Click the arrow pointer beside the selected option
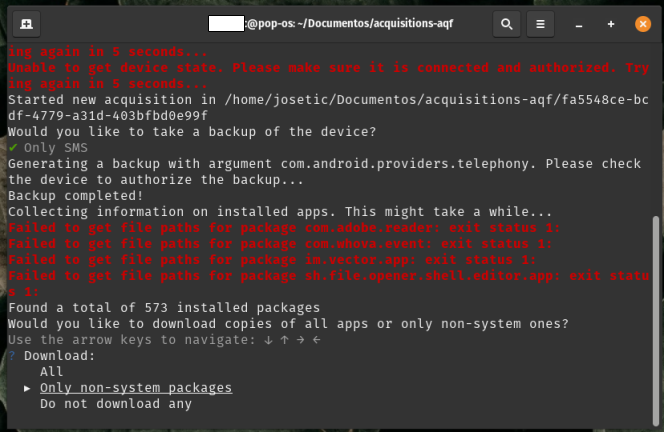664x432 pixels. point(27,387)
